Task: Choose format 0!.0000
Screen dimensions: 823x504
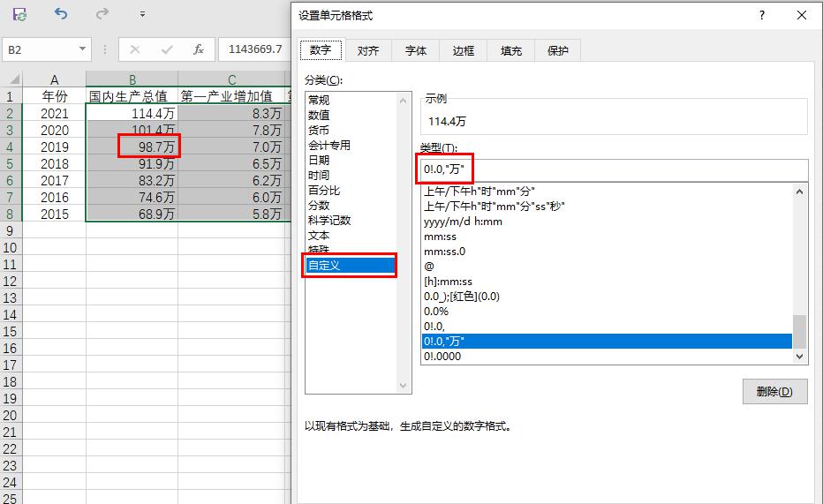Action: tap(607, 357)
